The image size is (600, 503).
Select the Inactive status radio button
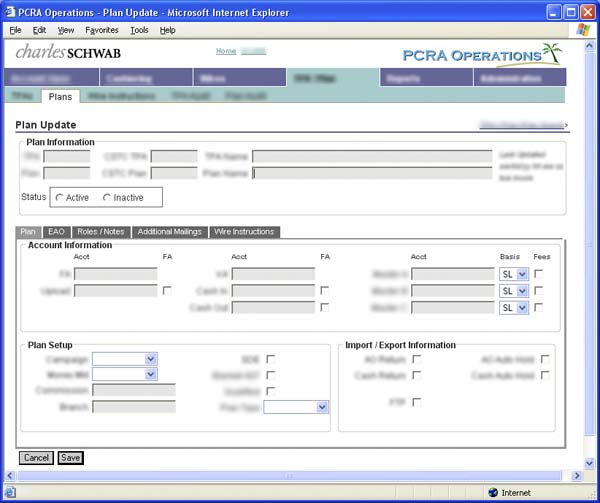pos(107,198)
